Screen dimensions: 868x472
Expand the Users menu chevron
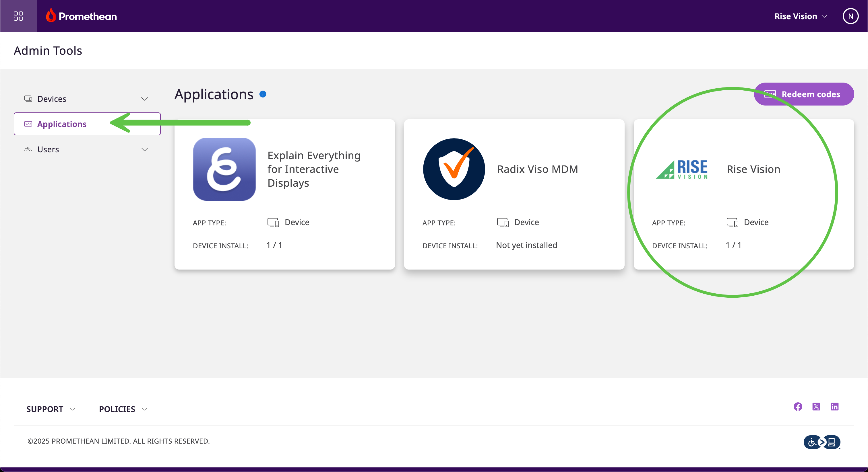145,149
